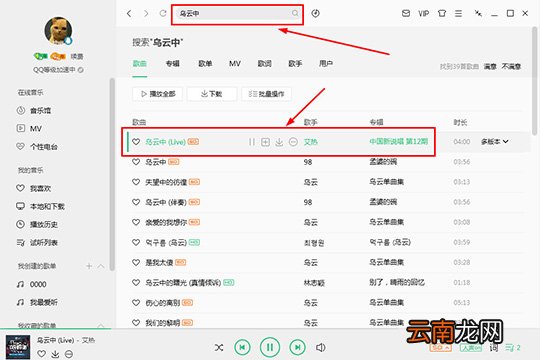
Task: Click the 下载 button above the song list
Action: tap(212, 94)
